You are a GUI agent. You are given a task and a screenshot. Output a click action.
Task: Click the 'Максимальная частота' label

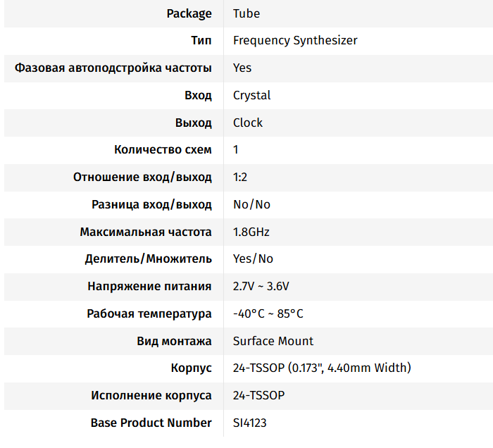pos(146,232)
